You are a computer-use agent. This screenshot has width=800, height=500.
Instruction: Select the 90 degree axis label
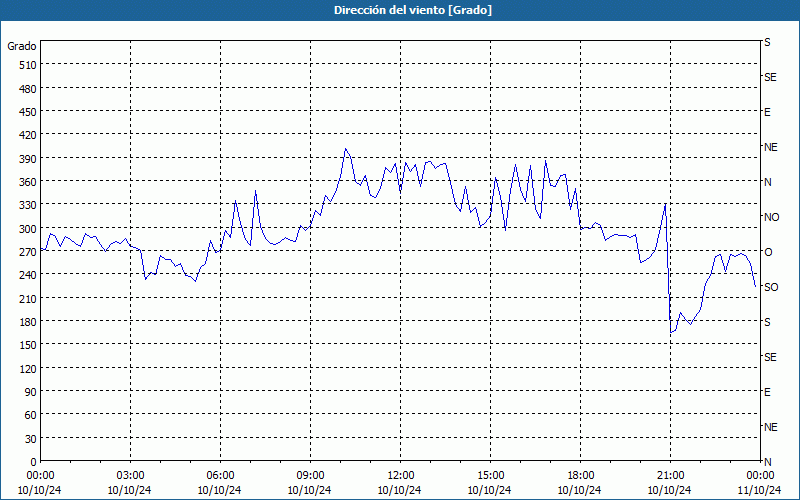pyautogui.click(x=30, y=392)
